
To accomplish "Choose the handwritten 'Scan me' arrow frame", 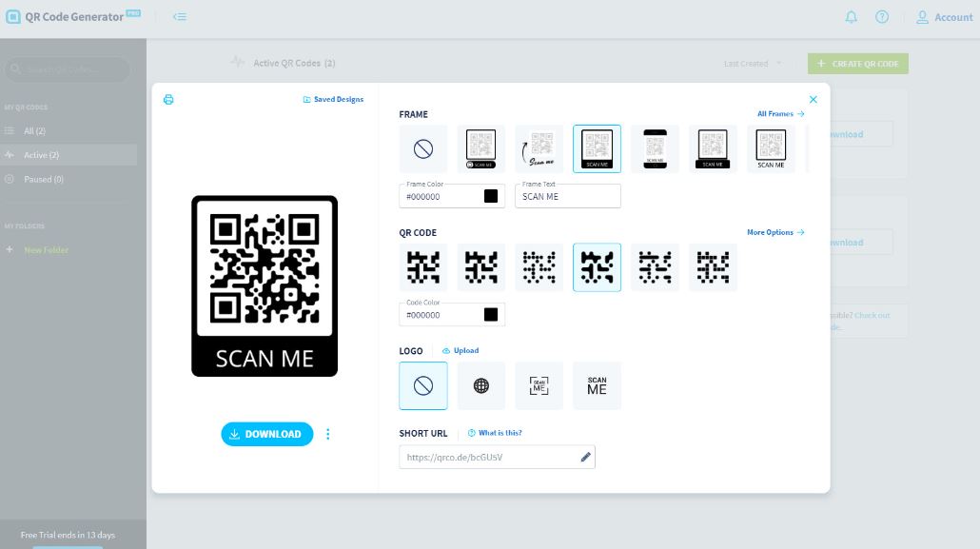I will coord(539,148).
